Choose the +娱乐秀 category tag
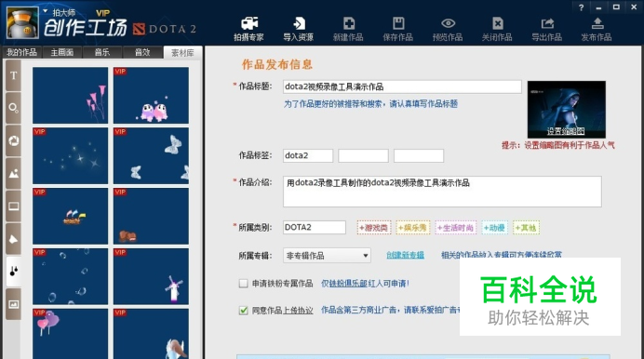This screenshot has width=644, height=359. (x=413, y=228)
